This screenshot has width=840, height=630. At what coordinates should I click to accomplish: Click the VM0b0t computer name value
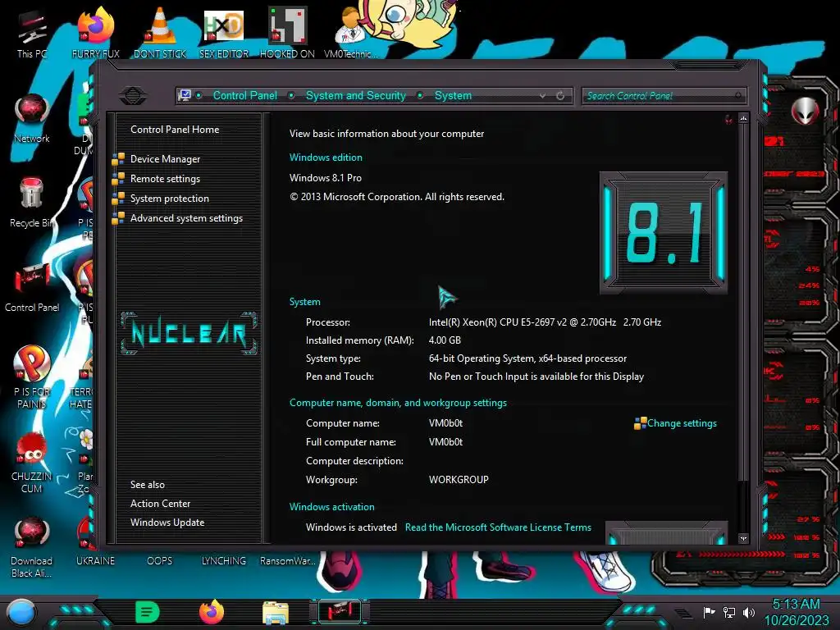445,423
